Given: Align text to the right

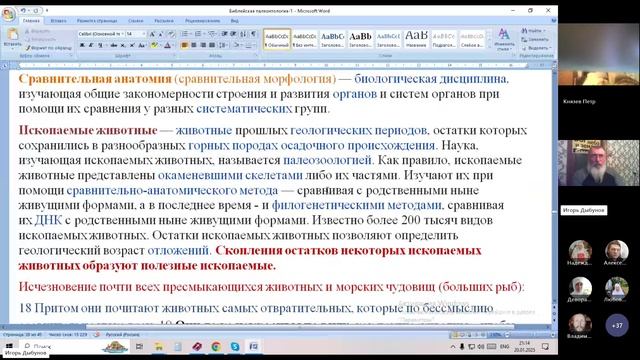Looking at the screenshot, I should [203, 45].
